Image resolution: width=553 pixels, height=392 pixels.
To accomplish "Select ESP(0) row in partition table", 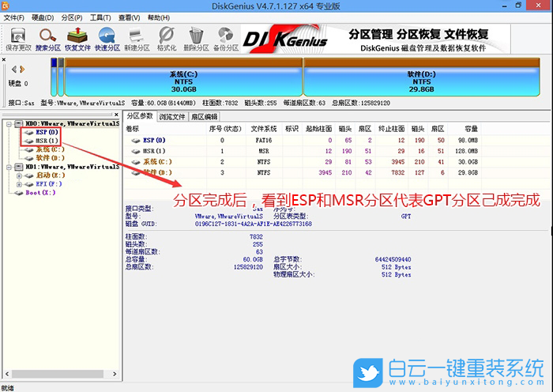I will [x=303, y=141].
